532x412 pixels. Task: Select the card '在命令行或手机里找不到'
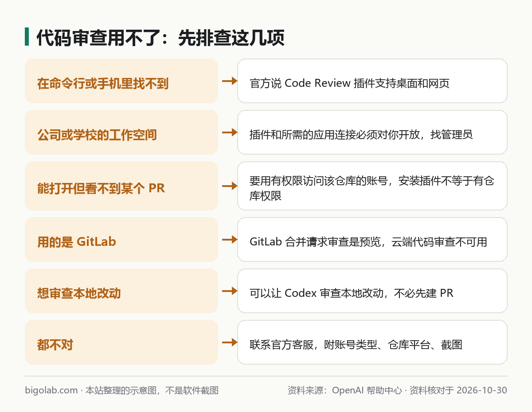point(121,81)
